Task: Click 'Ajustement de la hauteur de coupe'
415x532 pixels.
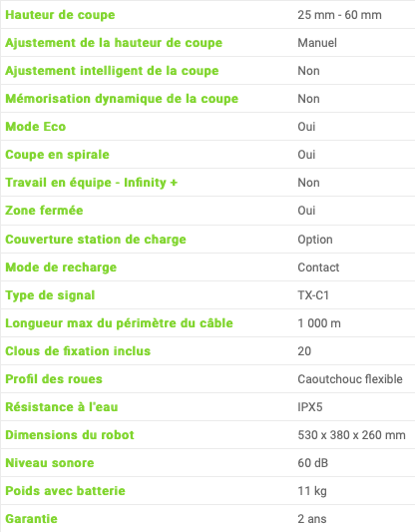Action: pos(114,43)
